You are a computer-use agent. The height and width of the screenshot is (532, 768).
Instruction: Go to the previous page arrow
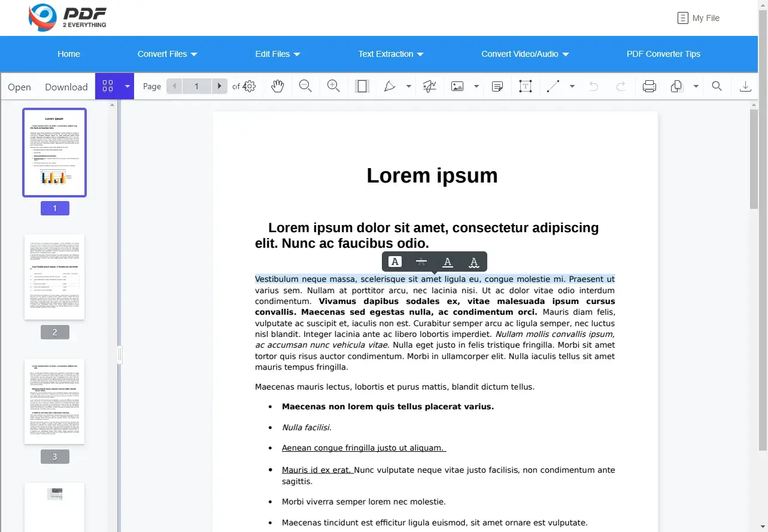[174, 86]
